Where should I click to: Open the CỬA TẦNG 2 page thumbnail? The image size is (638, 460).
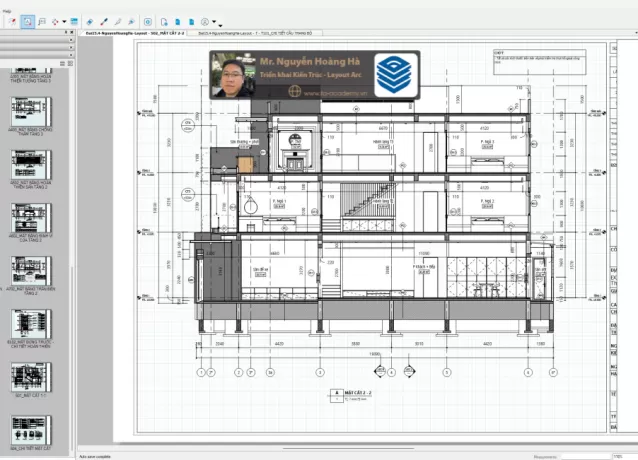(x=31, y=218)
